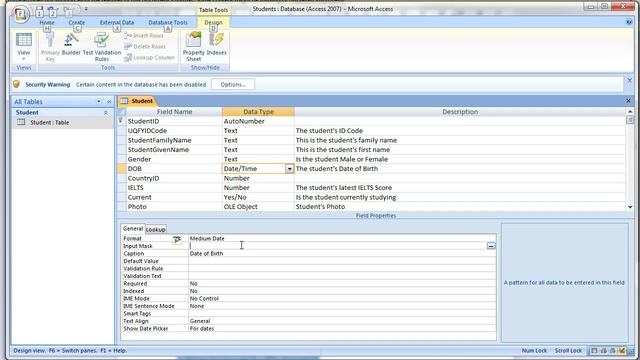Click the Student tab's table icon

pyautogui.click(x=124, y=101)
